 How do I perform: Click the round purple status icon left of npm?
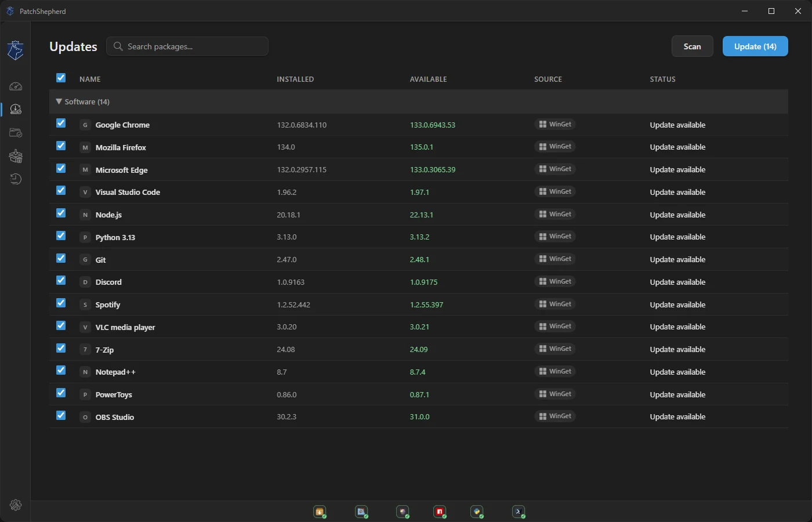[x=403, y=512]
